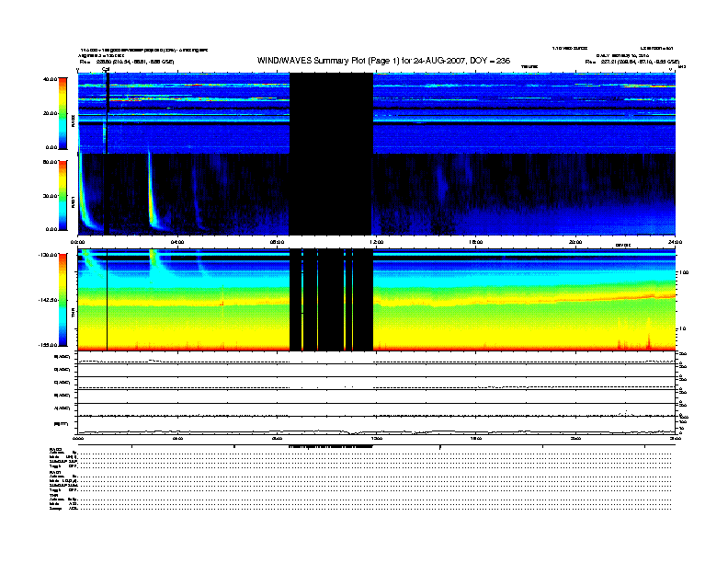The height and width of the screenshot is (563, 728).
Task: Click the 12:00 tick label below RAD1 spectrogram
Action: click(x=377, y=242)
